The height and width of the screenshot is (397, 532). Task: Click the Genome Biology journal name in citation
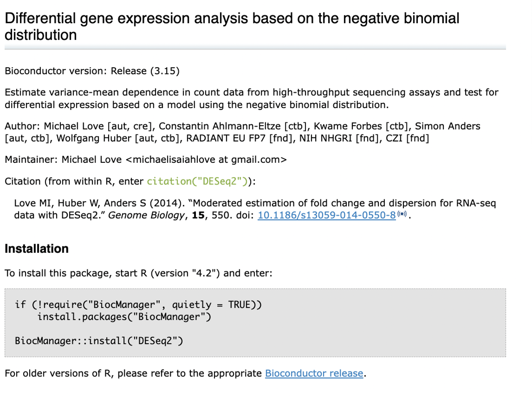click(x=146, y=215)
